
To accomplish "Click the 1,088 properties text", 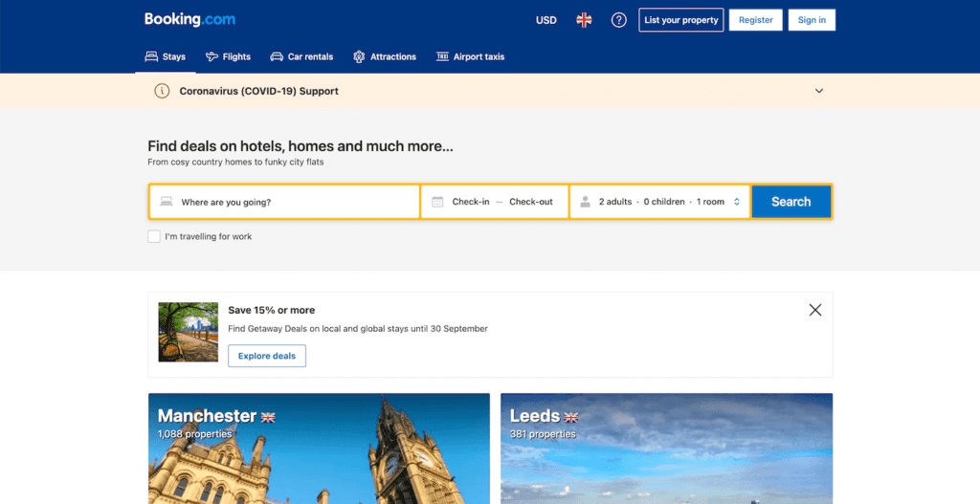I will click(194, 434).
